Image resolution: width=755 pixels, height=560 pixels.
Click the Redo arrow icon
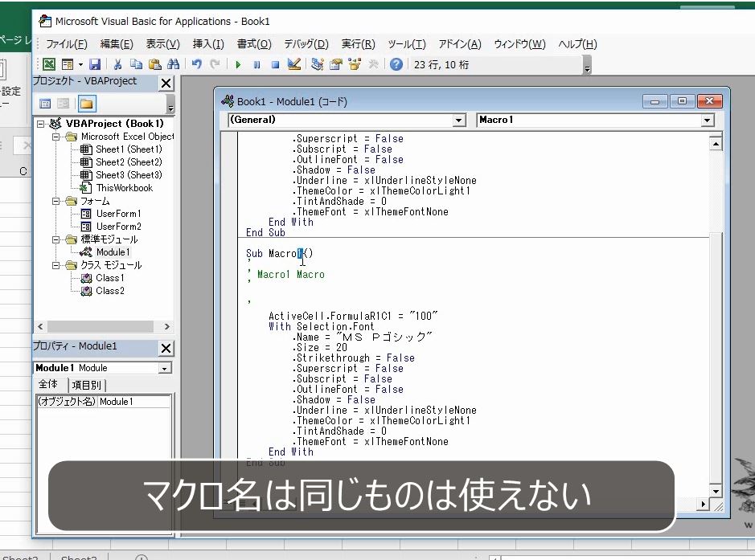tap(215, 64)
